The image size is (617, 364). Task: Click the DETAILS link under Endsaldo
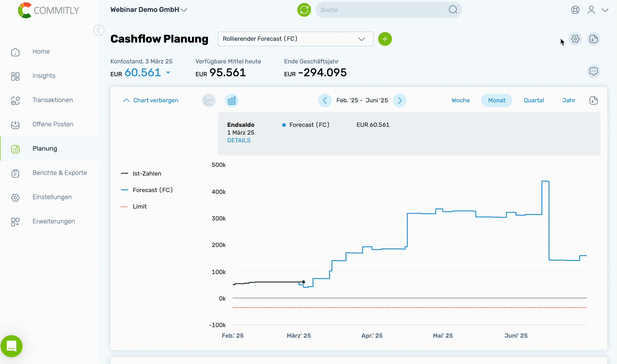[x=239, y=140]
